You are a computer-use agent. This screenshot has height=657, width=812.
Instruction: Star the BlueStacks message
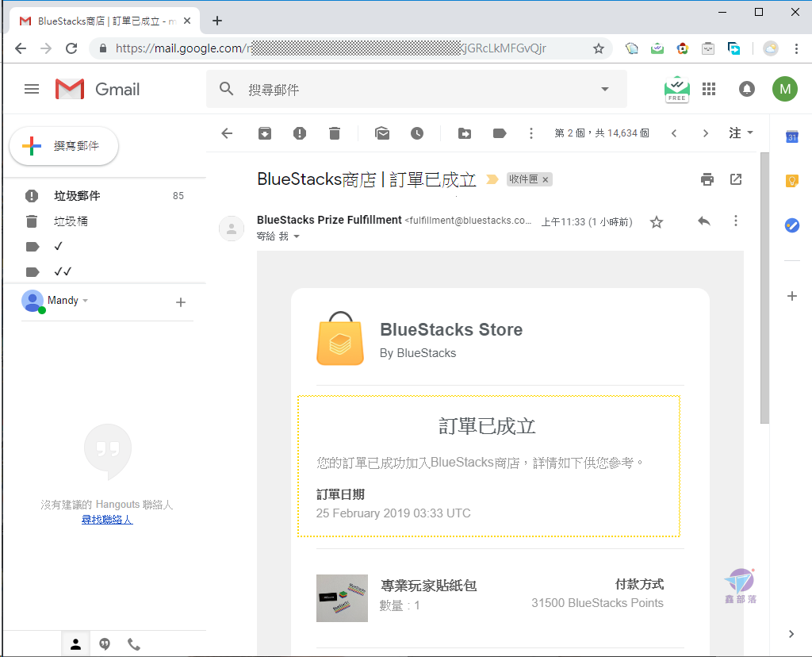click(x=657, y=222)
